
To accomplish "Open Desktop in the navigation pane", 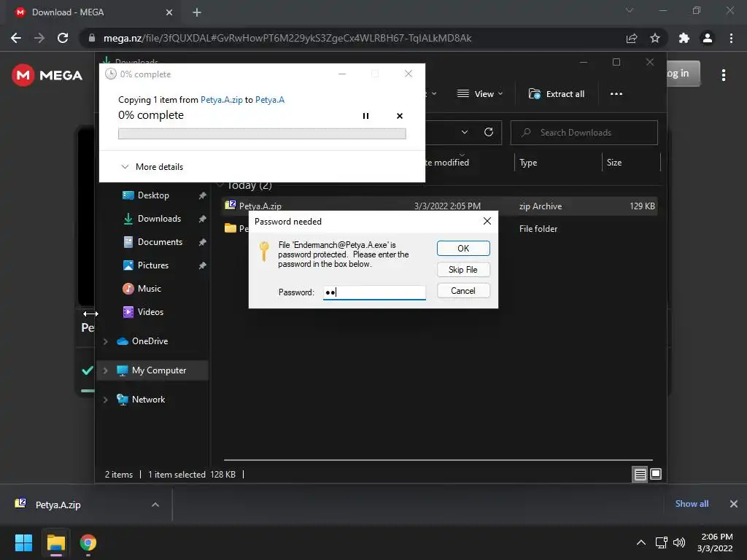I will tap(153, 195).
